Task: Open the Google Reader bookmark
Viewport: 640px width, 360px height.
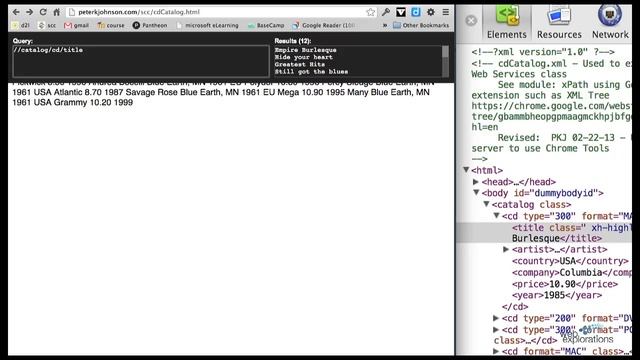Action: pyautogui.click(x=324, y=25)
